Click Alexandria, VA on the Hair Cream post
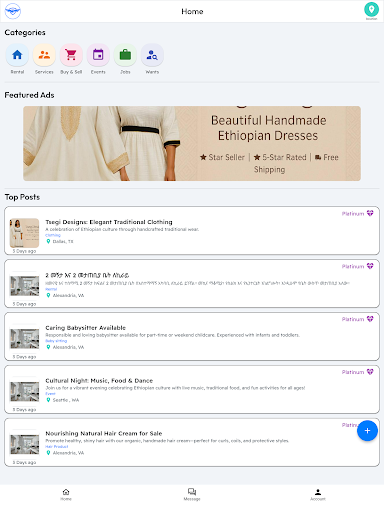This screenshot has height=512, width=384. [68, 453]
